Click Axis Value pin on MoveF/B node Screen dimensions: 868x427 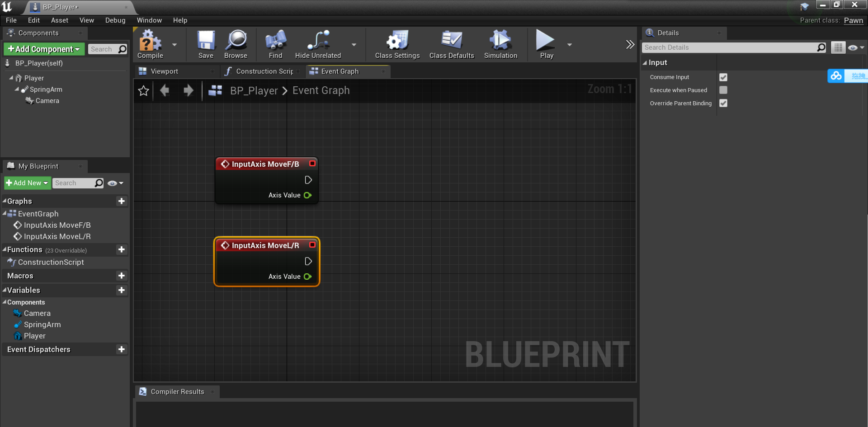[x=307, y=195]
